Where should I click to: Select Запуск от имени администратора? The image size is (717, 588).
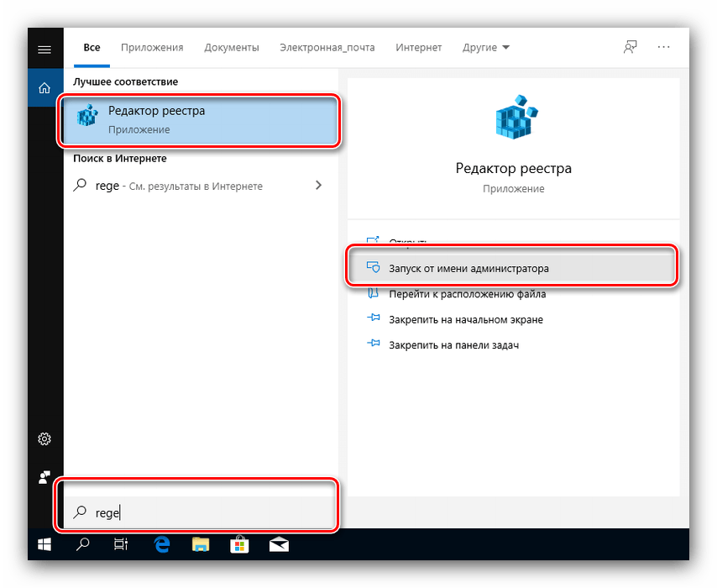tap(468, 269)
